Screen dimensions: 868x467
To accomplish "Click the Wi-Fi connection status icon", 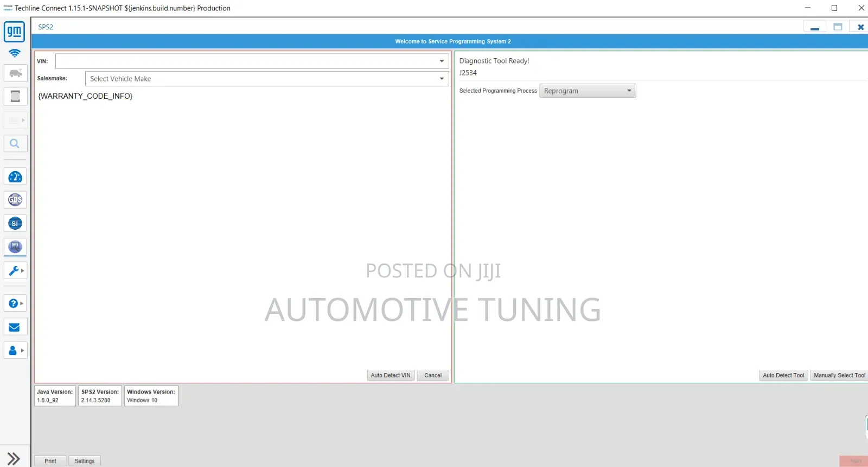I will pyautogui.click(x=15, y=53).
